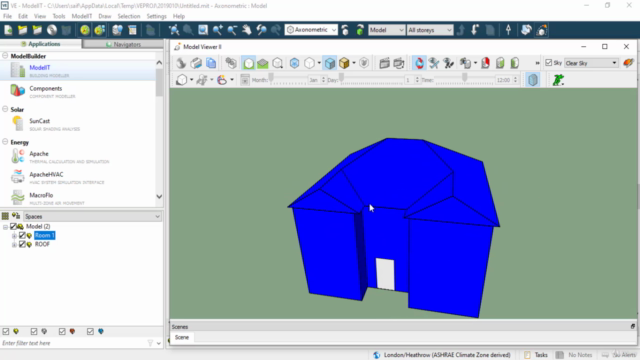The image size is (640, 360).
Task: Click the globe location icon in status bar
Action: pos(377,355)
